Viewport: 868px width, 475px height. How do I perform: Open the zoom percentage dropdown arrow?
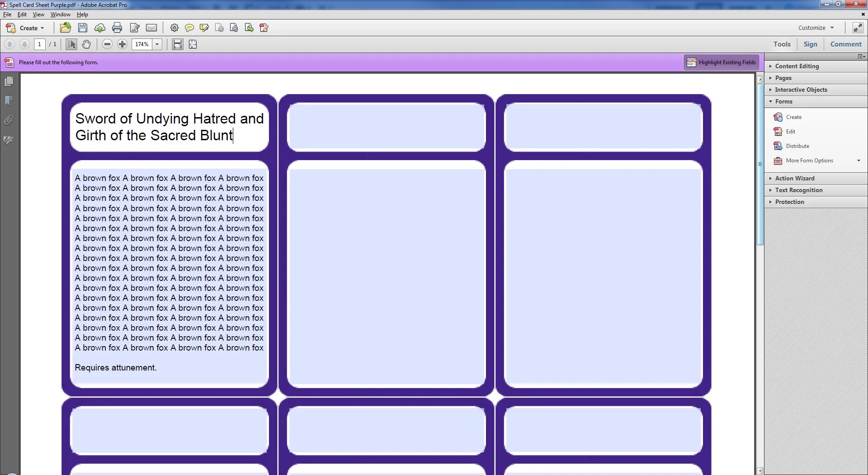[157, 44]
